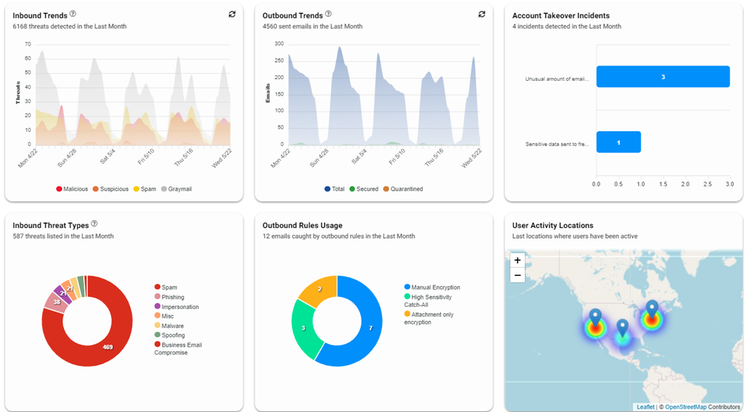Open Outbound Trends help question icon
Image resolution: width=750 pixels, height=412 pixels.
click(x=328, y=14)
